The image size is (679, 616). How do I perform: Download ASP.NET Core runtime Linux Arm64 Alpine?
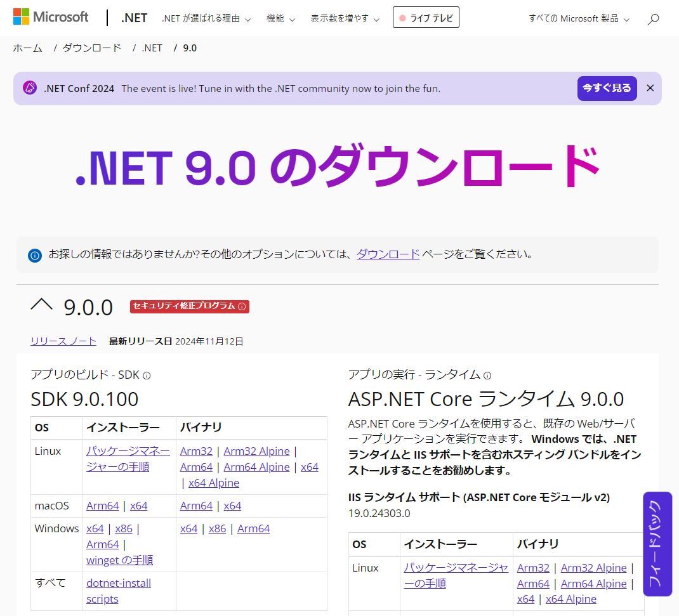(594, 584)
